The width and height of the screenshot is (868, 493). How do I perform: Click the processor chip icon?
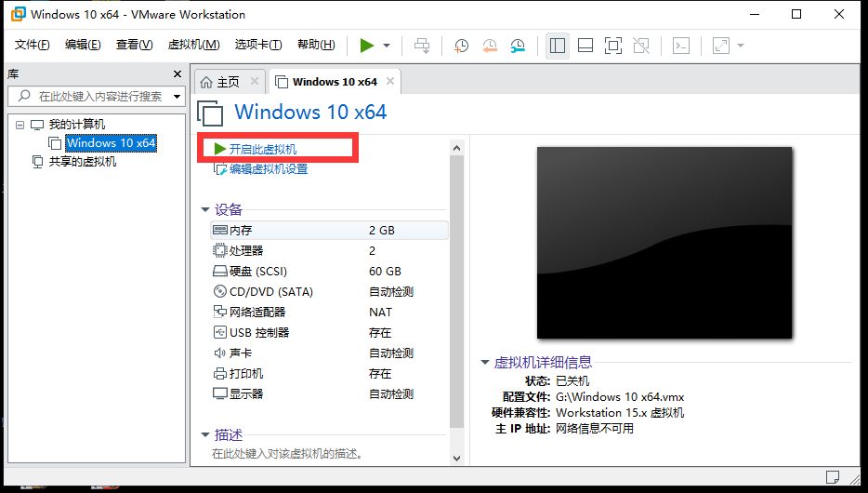click(x=220, y=250)
